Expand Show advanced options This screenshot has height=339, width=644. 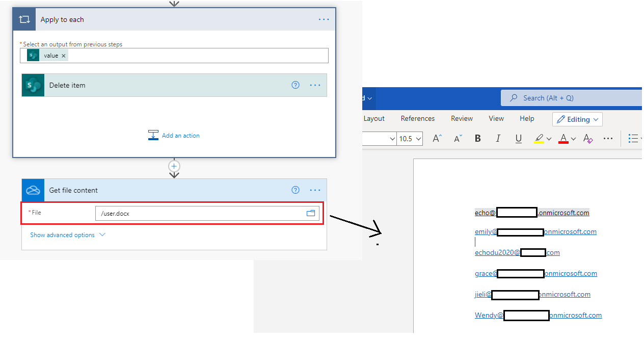[68, 235]
